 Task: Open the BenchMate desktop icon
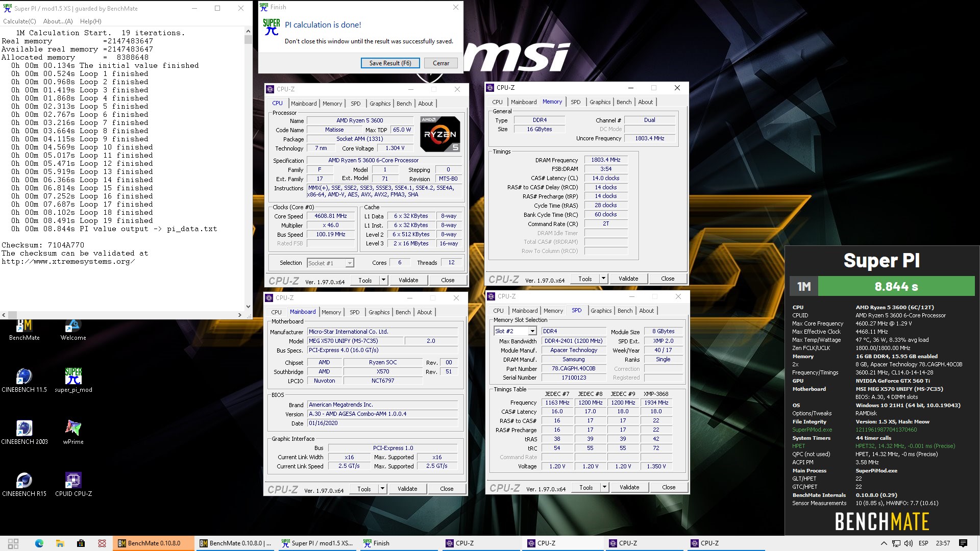(24, 330)
